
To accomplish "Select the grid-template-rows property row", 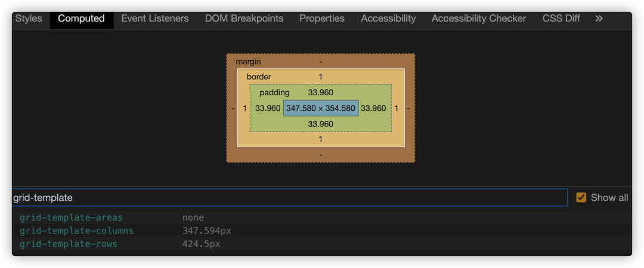I will (68, 244).
